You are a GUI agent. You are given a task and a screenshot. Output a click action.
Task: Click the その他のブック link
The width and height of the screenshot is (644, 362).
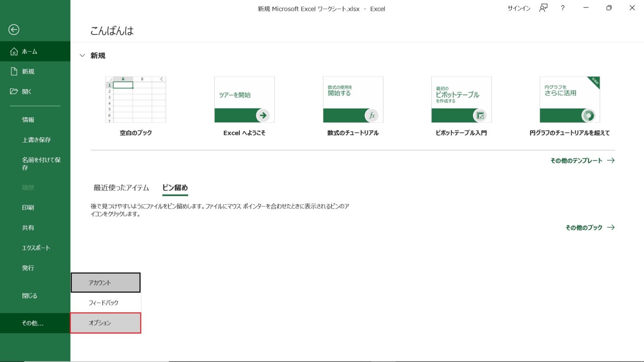coord(584,228)
